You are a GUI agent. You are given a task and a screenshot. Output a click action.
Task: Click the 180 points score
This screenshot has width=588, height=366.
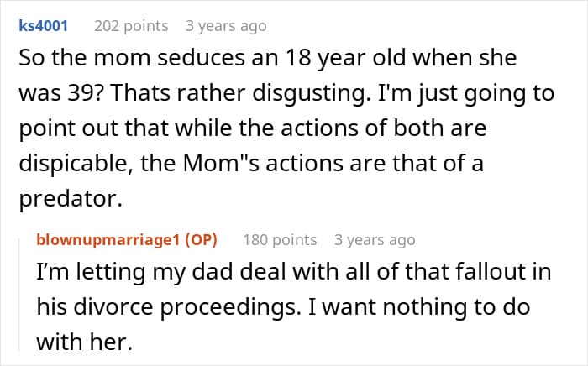pos(280,240)
